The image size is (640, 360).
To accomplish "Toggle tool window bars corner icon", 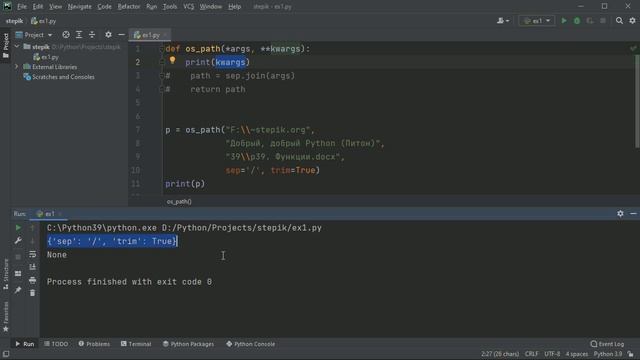I will pyautogui.click(x=6, y=354).
